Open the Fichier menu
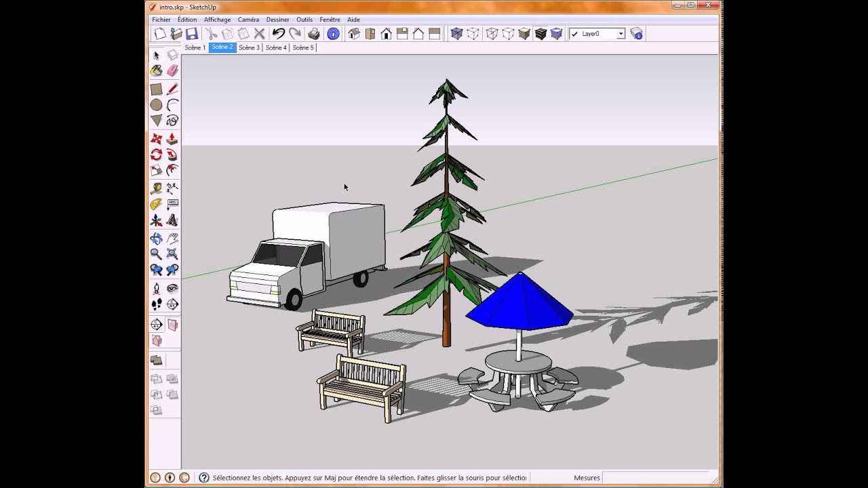Screen dimensions: 868x488 [161, 20]
